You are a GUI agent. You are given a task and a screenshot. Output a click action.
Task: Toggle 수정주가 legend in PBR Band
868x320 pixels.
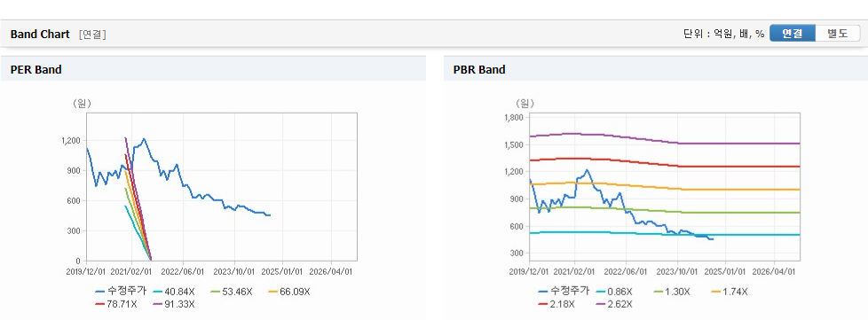click(x=564, y=292)
